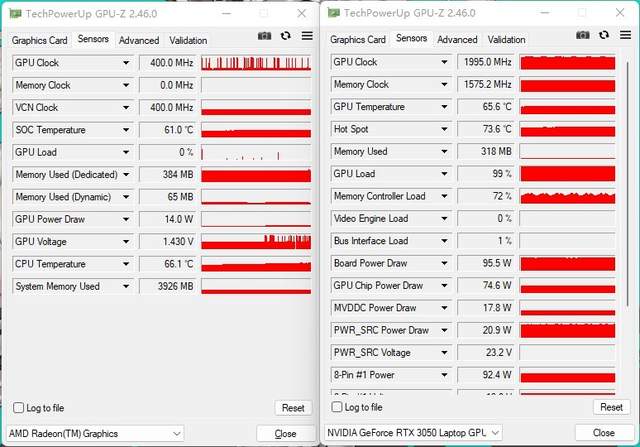The height and width of the screenshot is (447, 640).
Task: Select Sensors tab in left window
Action: click(93, 39)
